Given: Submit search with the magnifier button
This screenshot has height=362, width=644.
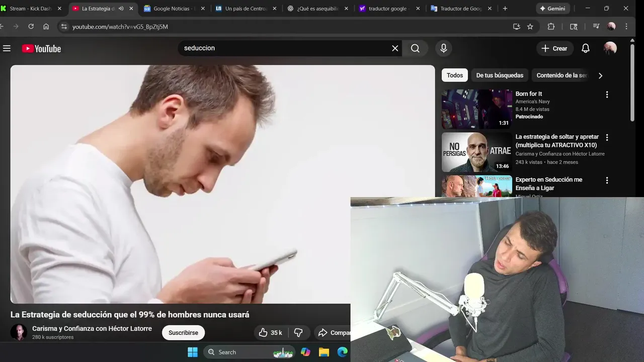Looking at the screenshot, I should 415,48.
